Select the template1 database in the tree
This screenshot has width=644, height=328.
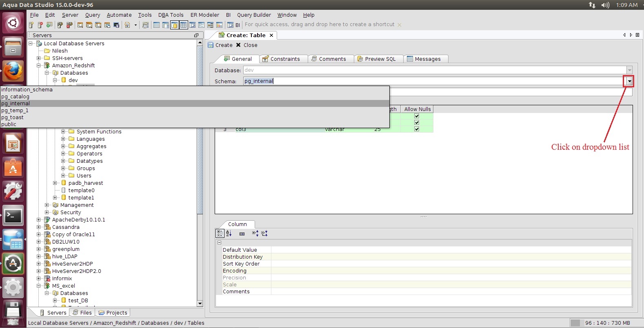[x=81, y=198]
